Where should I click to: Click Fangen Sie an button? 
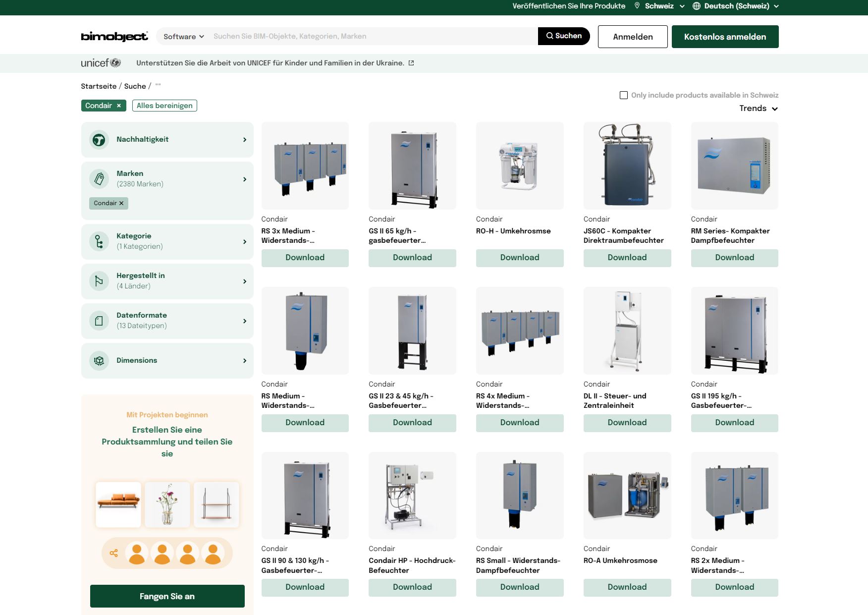pyautogui.click(x=167, y=596)
